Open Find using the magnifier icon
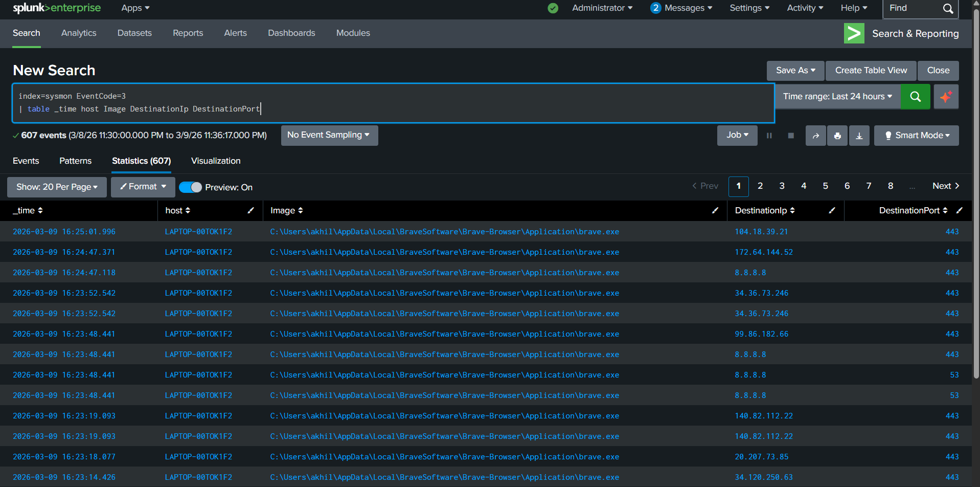 point(947,8)
